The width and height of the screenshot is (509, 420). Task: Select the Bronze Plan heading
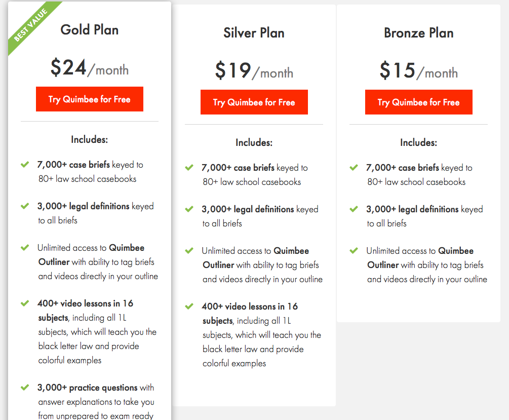pos(418,32)
